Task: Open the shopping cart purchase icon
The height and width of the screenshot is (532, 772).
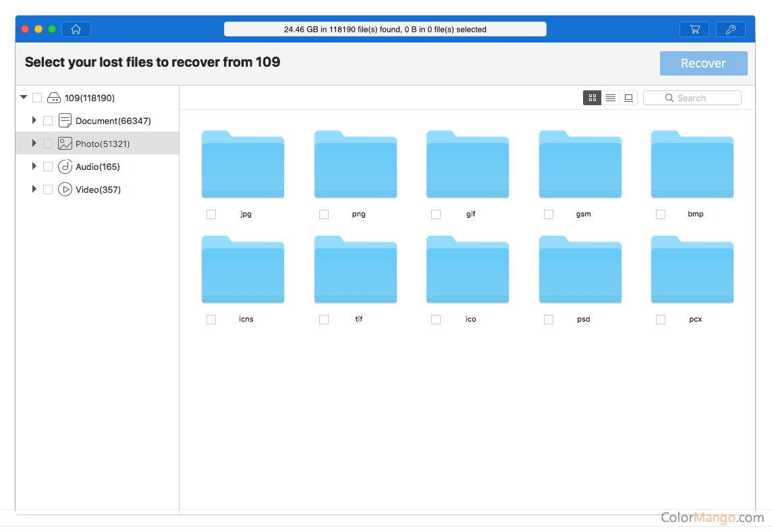Action: click(x=694, y=30)
